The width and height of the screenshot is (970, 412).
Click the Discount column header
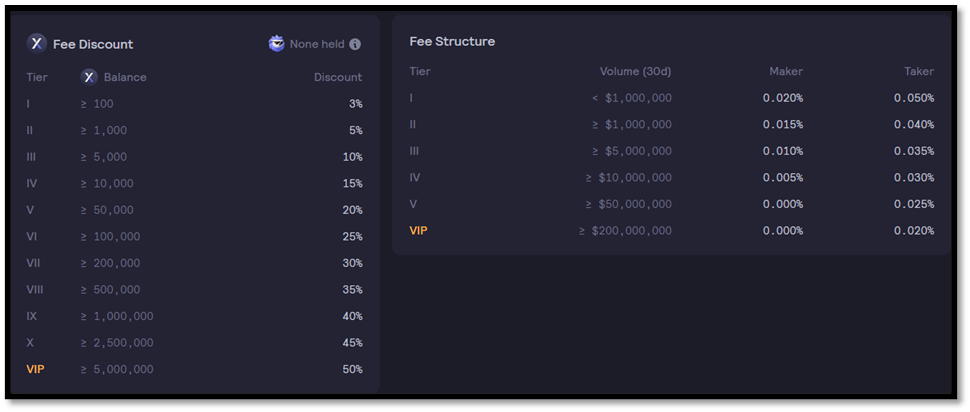click(338, 77)
